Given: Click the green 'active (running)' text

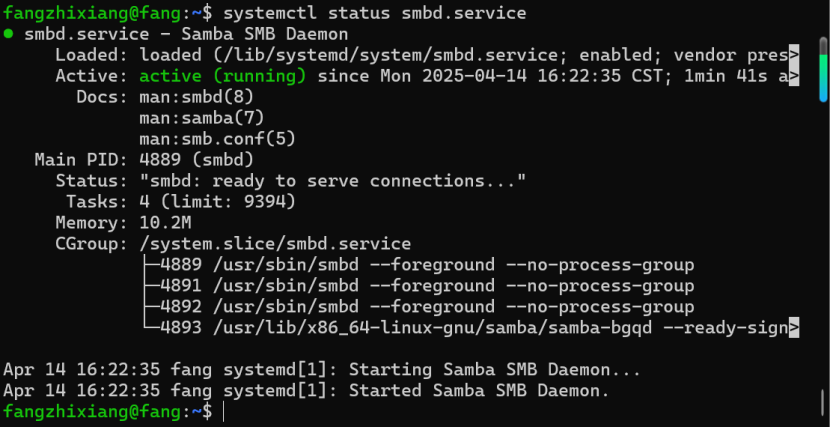Looking at the screenshot, I should pos(223,76).
